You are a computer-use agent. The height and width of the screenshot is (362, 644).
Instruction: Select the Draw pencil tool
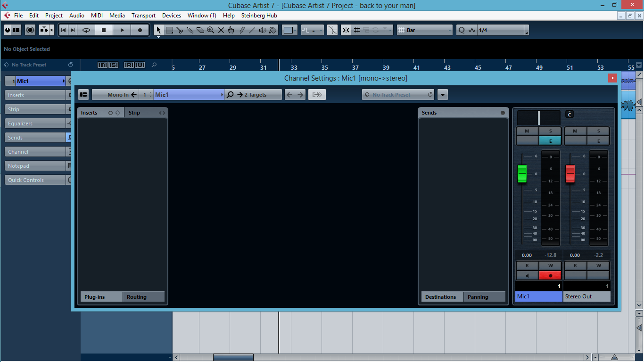tap(242, 30)
